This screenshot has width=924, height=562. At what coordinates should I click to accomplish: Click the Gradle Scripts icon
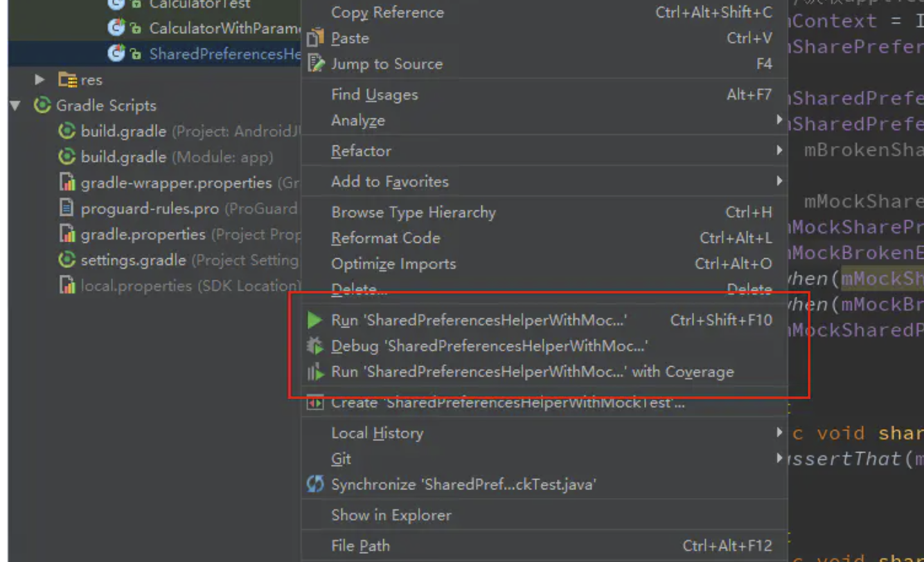pyautogui.click(x=42, y=105)
